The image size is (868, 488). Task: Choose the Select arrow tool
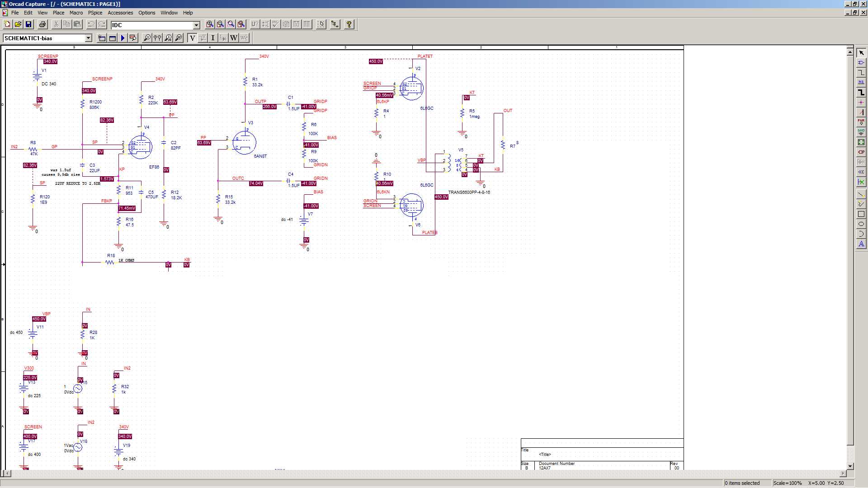pos(861,53)
